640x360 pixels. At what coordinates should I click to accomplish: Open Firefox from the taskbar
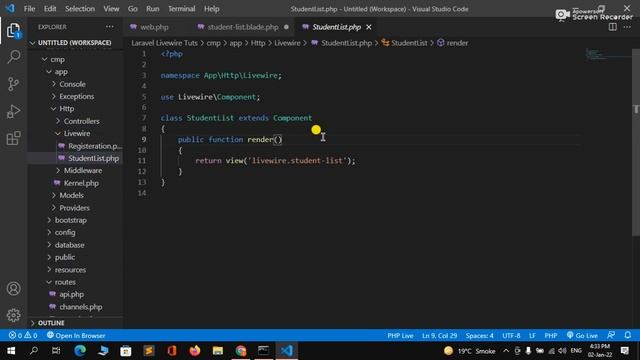click(195, 351)
